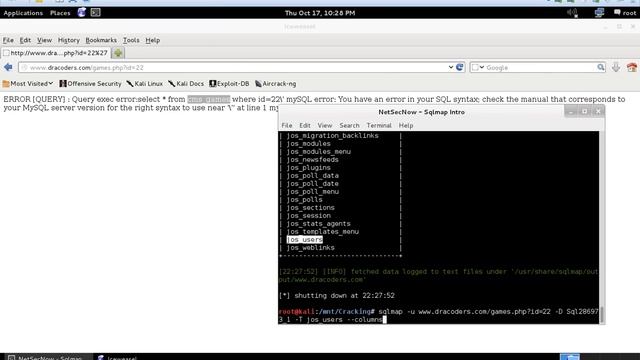
Task: Open browser View menu
Action: pyautogui.click(x=44, y=40)
